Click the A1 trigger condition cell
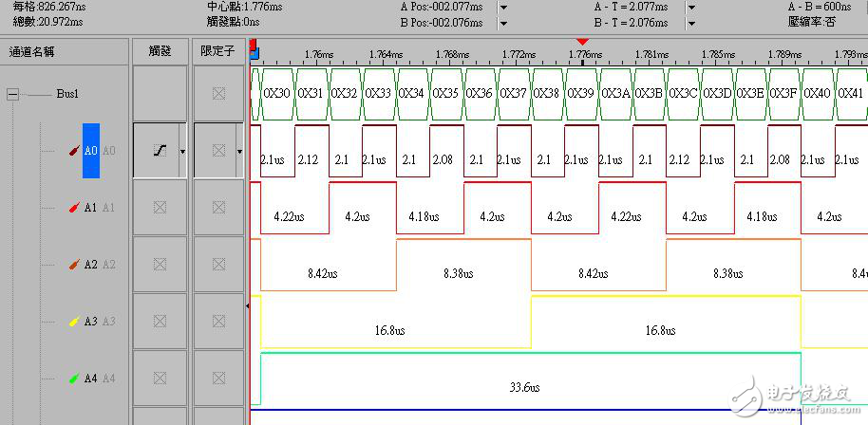868x425 pixels. point(160,207)
